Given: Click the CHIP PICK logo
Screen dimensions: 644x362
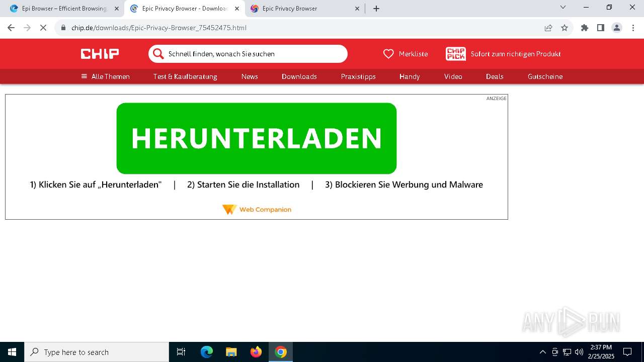Looking at the screenshot, I should point(456,54).
